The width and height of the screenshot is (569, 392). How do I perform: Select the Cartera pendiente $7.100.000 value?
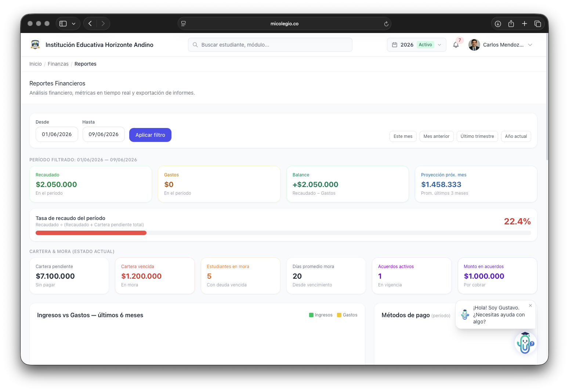pos(55,276)
